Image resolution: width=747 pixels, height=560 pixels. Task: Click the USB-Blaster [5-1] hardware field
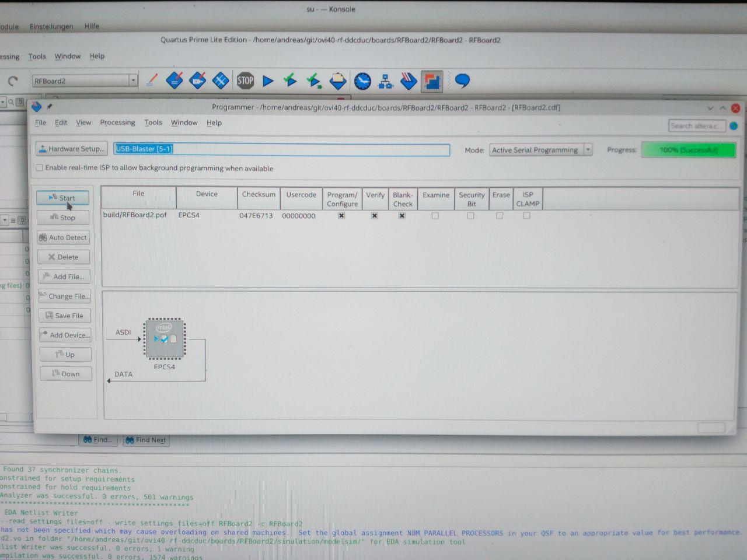coord(281,149)
